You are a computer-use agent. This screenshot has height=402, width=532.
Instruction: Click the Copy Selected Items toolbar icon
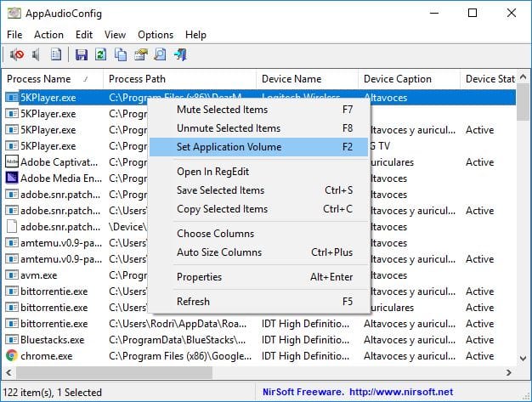tap(121, 54)
